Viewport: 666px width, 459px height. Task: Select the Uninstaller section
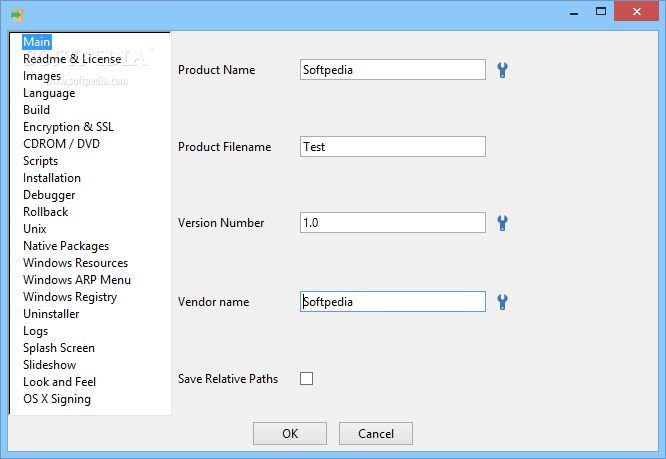pyautogui.click(x=51, y=314)
